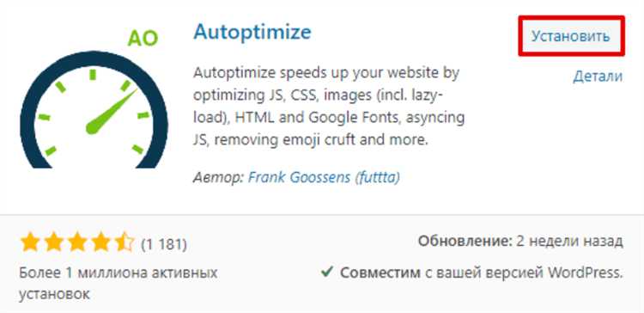Click the Совместим с вашей версией WordPress text
Viewport: 644px width, 313px height.
[483, 273]
